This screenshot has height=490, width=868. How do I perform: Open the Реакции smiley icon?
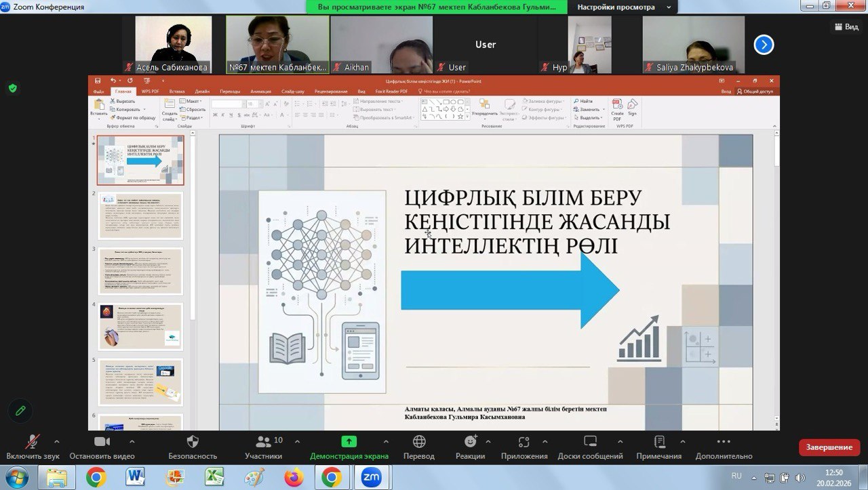(x=470, y=443)
